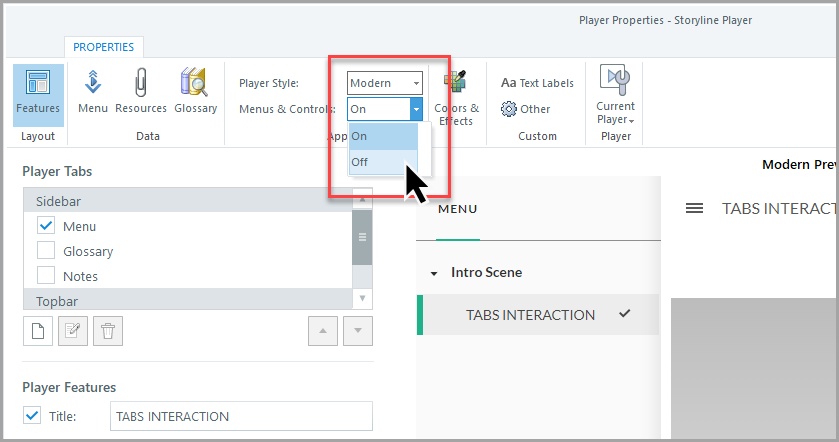Open the Menu data settings
This screenshot has width=839, height=442.
pyautogui.click(x=93, y=92)
